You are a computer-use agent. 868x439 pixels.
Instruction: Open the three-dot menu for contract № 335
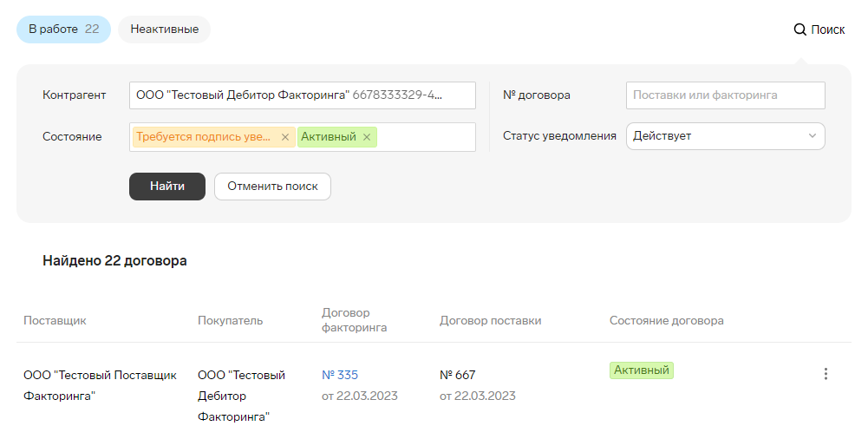click(826, 374)
